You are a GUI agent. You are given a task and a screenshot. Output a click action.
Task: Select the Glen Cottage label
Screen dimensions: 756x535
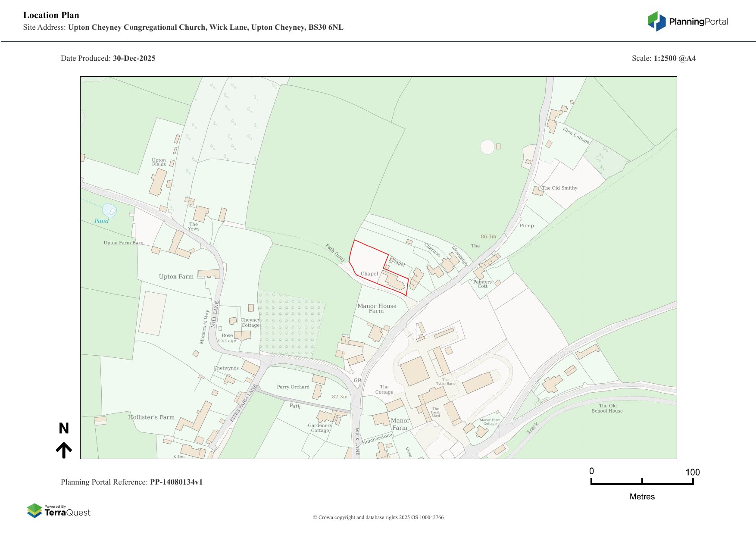(x=576, y=135)
